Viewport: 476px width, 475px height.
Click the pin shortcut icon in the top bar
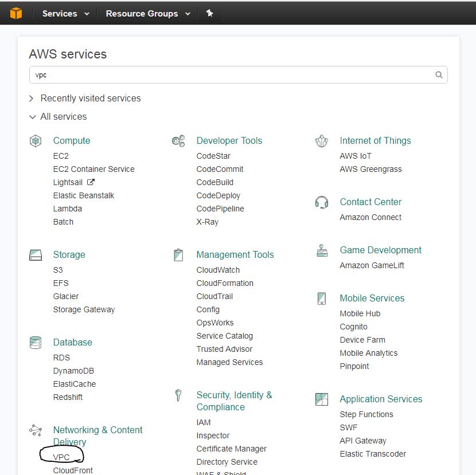pyautogui.click(x=209, y=13)
